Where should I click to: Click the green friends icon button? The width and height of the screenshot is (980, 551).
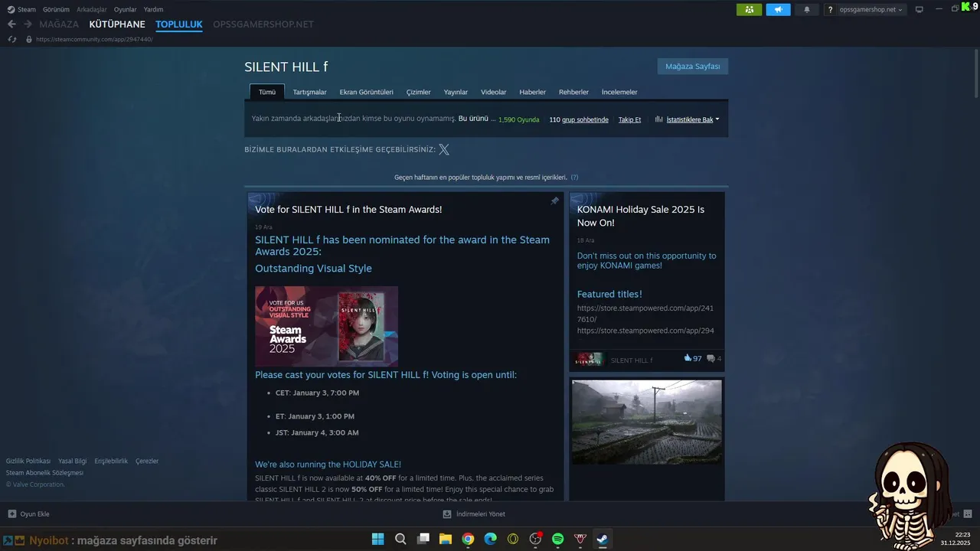pos(749,10)
